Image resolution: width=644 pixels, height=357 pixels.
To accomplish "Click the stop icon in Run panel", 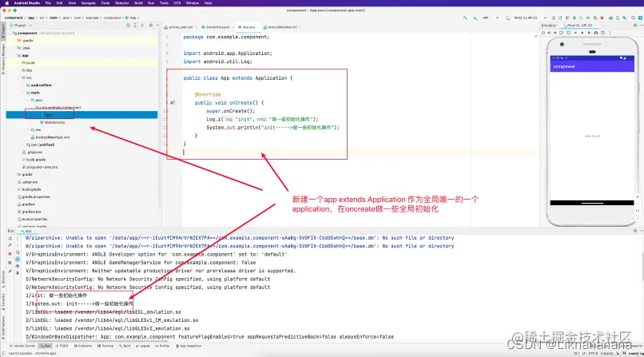I will click(x=10, y=254).
